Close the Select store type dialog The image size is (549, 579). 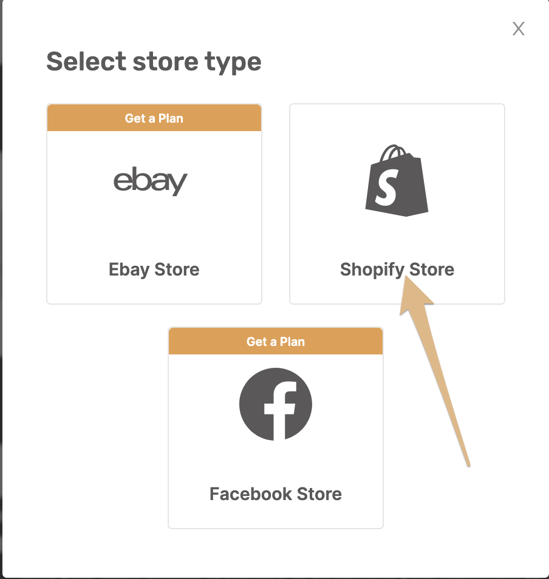518,28
